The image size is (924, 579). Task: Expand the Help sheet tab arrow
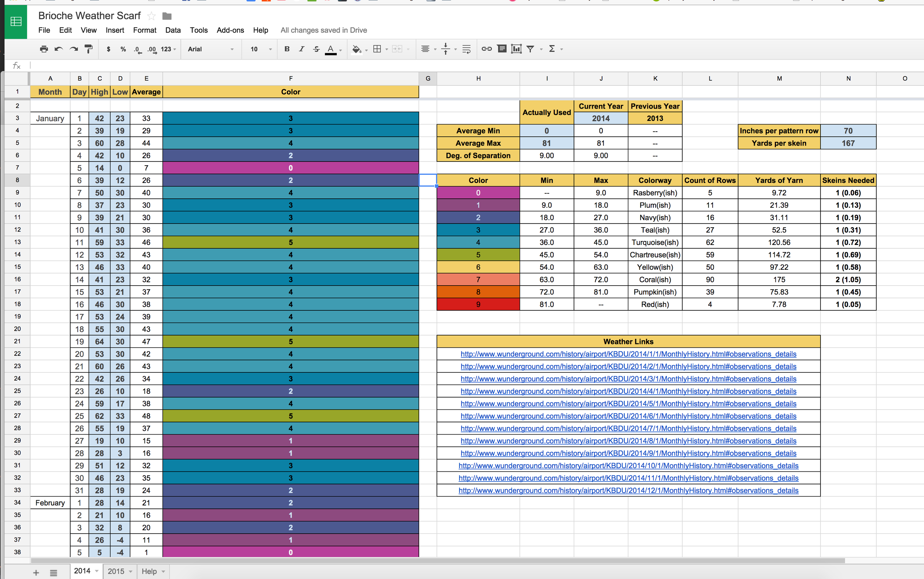point(163,572)
